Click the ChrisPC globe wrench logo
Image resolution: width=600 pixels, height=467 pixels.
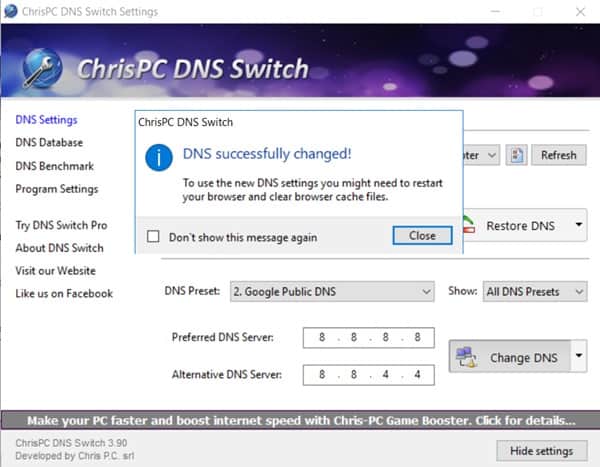[x=42, y=69]
